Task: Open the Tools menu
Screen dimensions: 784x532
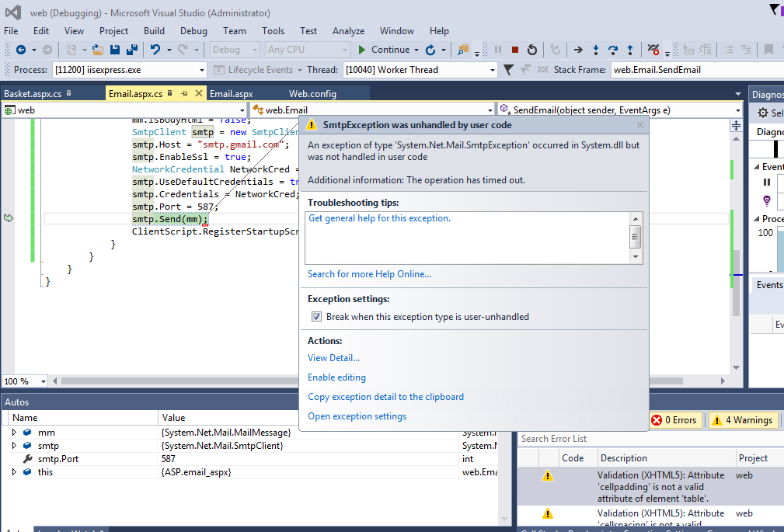Action: 273,31
